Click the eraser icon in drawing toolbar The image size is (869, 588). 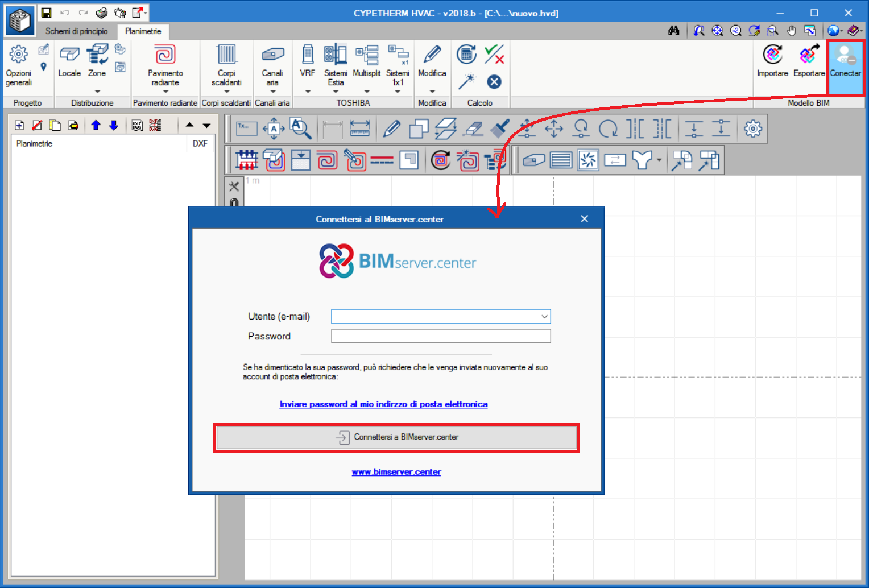tap(473, 130)
